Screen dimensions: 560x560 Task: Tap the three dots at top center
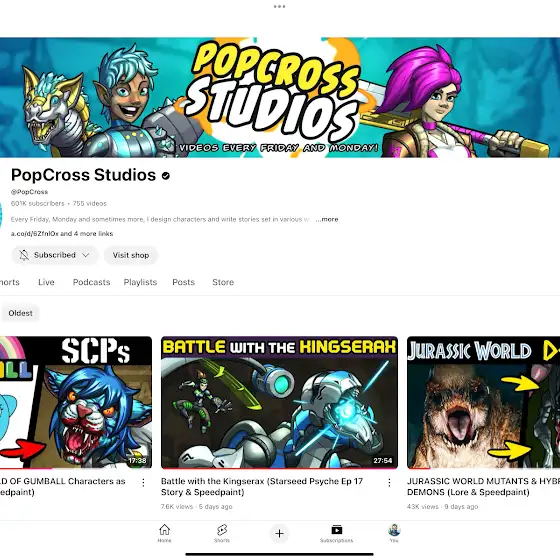click(x=279, y=6)
